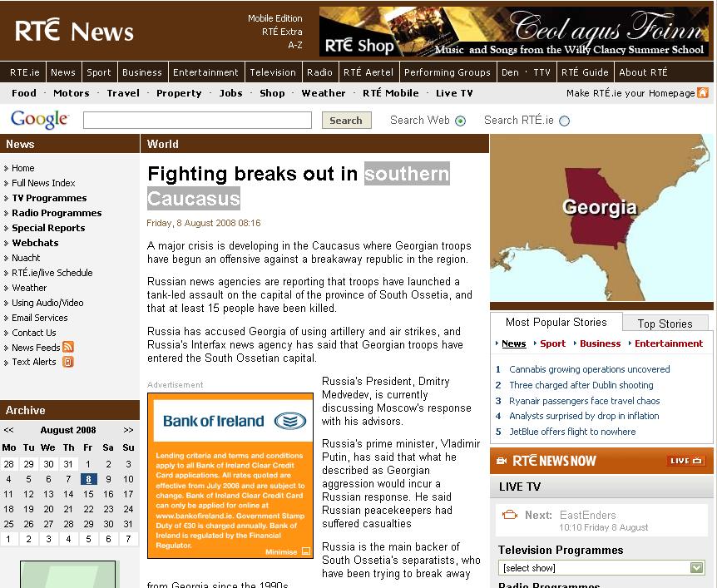
Task: Open Contact Us in sidebar
Action: click(x=34, y=333)
